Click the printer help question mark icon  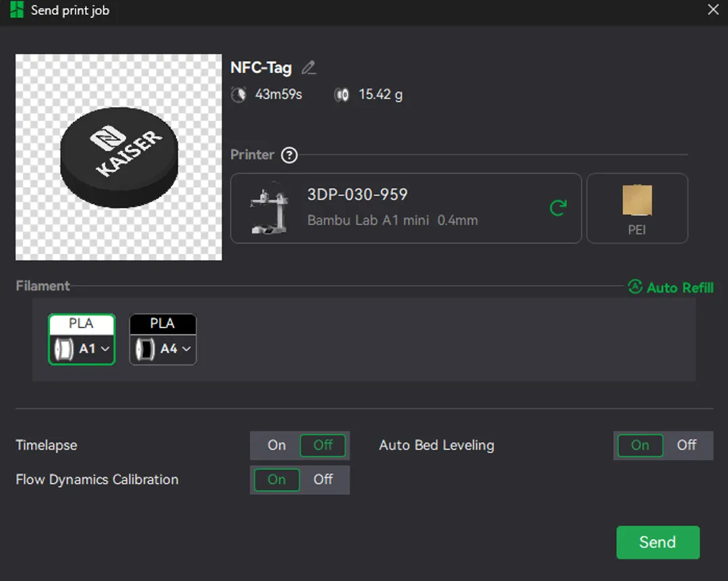click(x=289, y=155)
